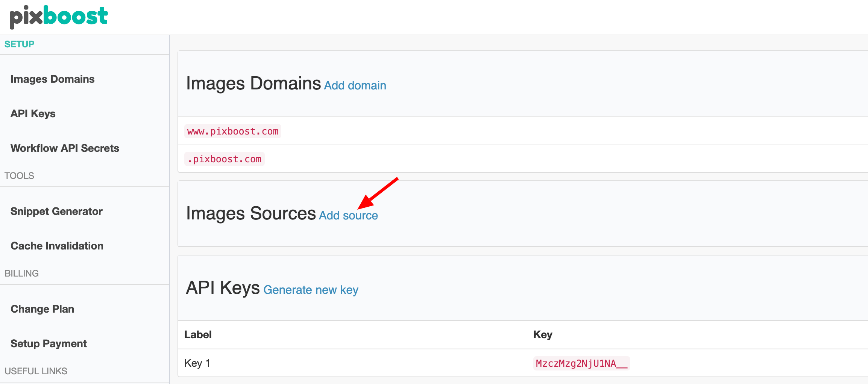
Task: Click the Images Domains panel heading
Action: tap(252, 83)
